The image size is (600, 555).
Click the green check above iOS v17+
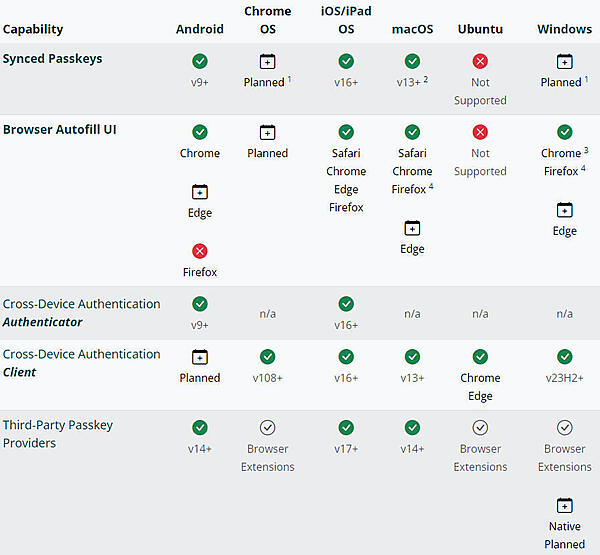coord(346,428)
